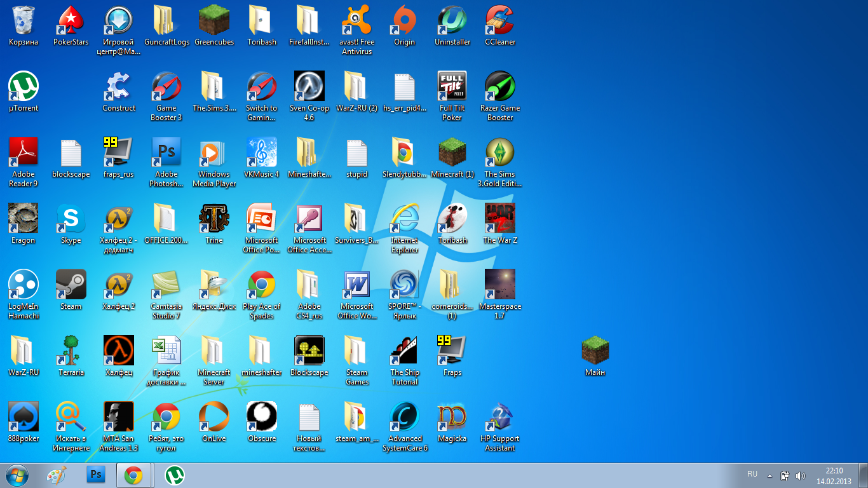
Task: Open Microsoft Office Wo... Word shortcut
Action: (357, 285)
